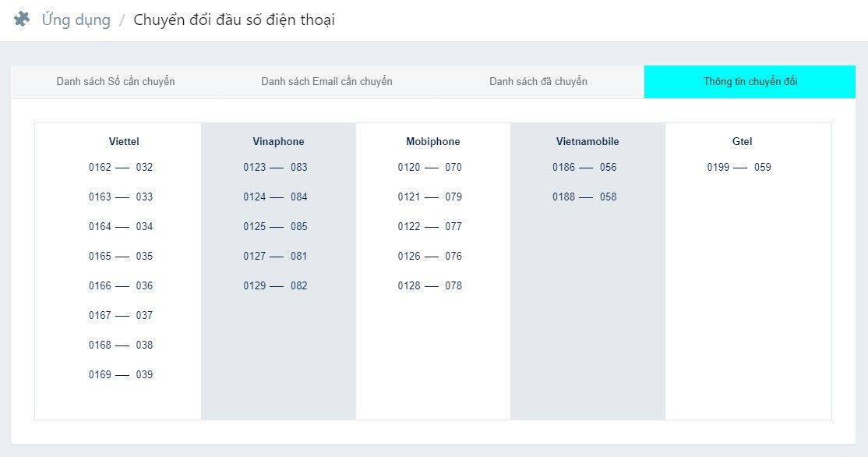Open the Ứng dụng breadcrumb link

pos(76,19)
